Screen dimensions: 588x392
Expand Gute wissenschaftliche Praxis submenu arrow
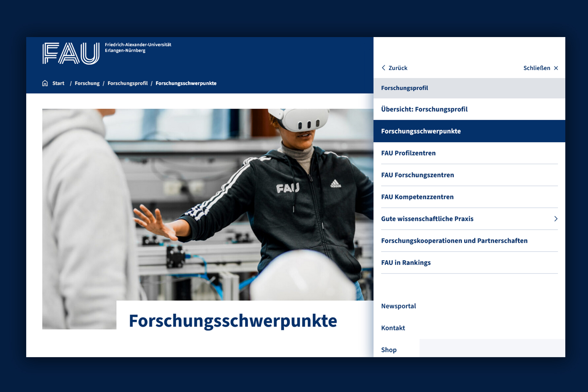[556, 219]
